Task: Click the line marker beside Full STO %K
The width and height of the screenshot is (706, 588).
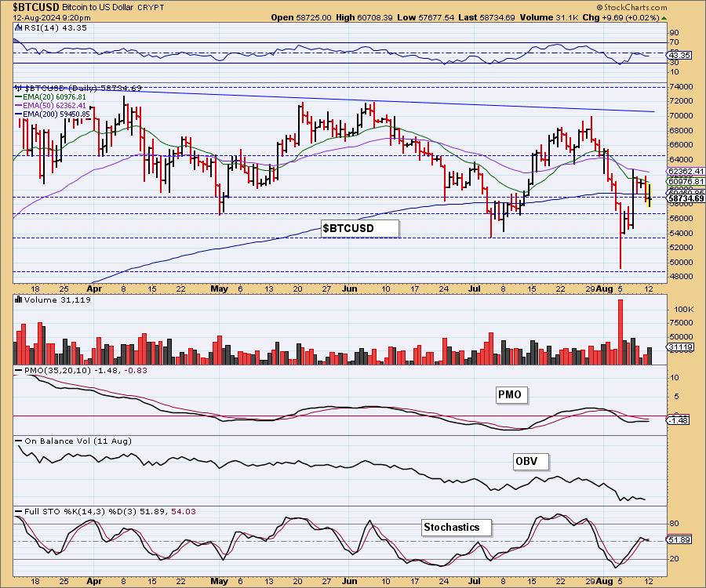Action: pyautogui.click(x=19, y=511)
